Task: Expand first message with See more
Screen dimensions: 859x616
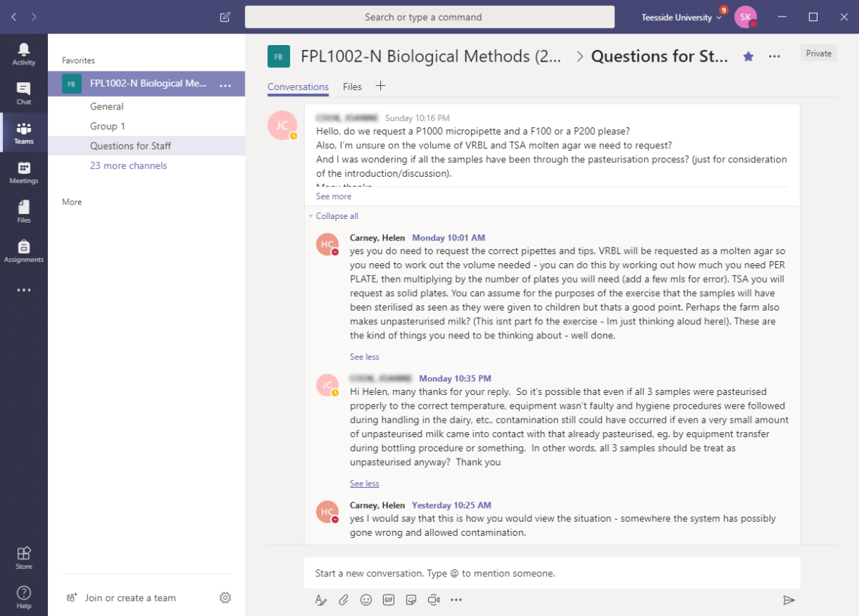Action: pyautogui.click(x=334, y=196)
